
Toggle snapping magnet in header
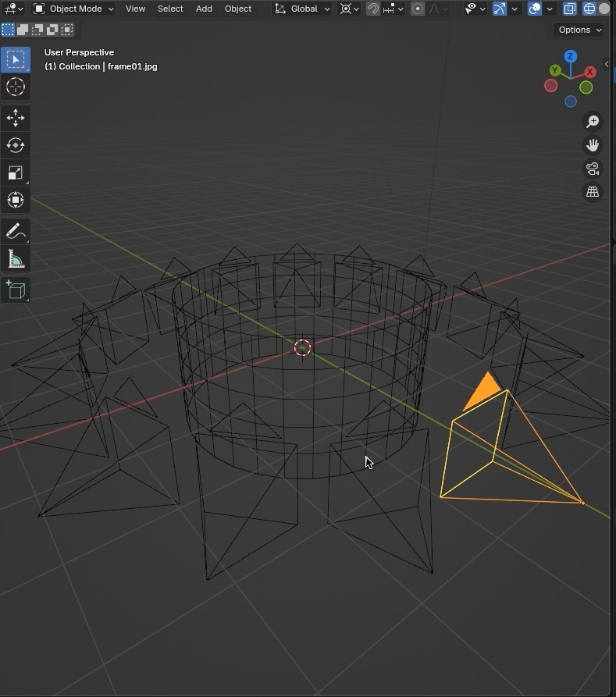pos(373,9)
